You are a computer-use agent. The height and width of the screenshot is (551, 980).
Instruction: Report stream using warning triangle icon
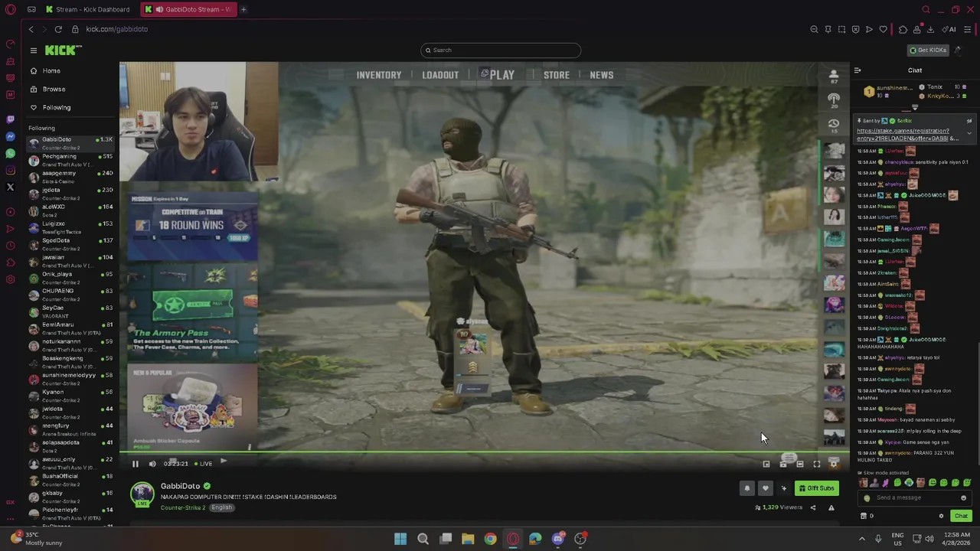pyautogui.click(x=831, y=507)
